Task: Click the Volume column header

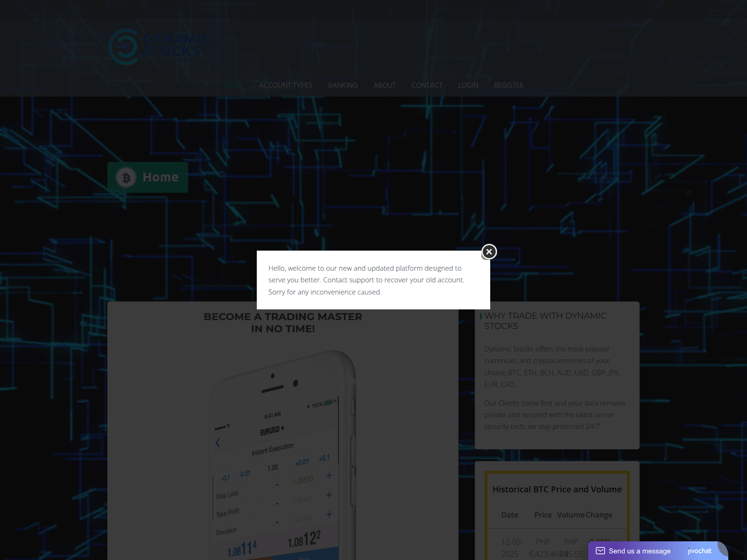Action: [571, 515]
